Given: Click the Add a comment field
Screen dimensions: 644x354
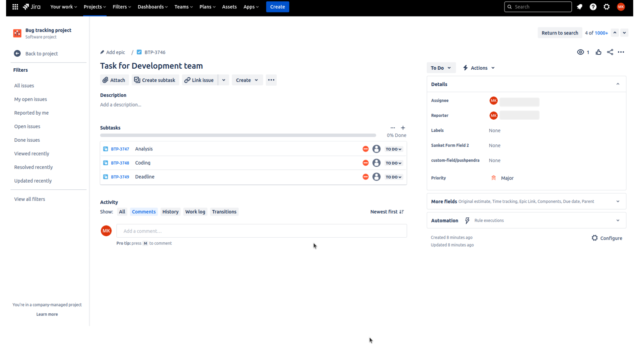Looking at the screenshot, I should click(x=262, y=231).
